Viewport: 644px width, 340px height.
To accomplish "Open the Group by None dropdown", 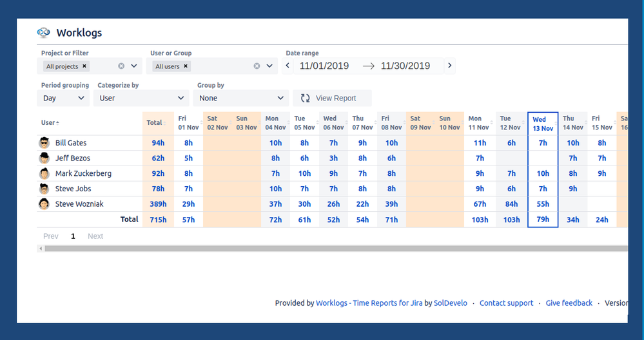I will (241, 98).
